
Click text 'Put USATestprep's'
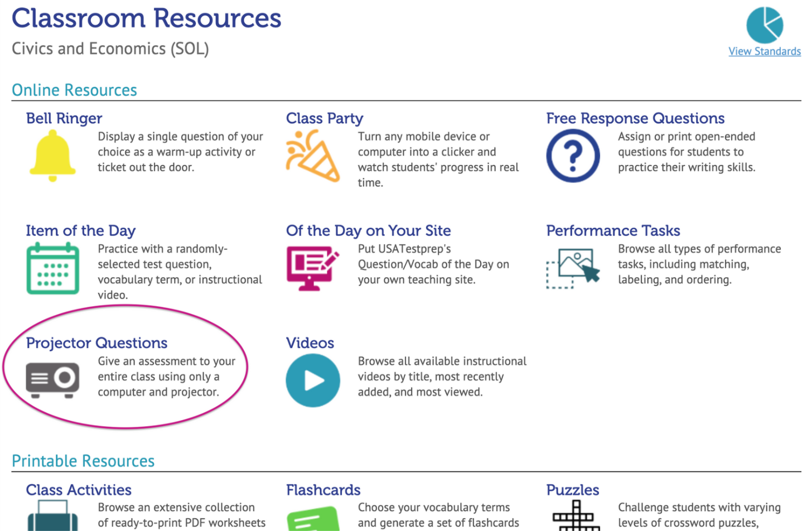point(404,249)
